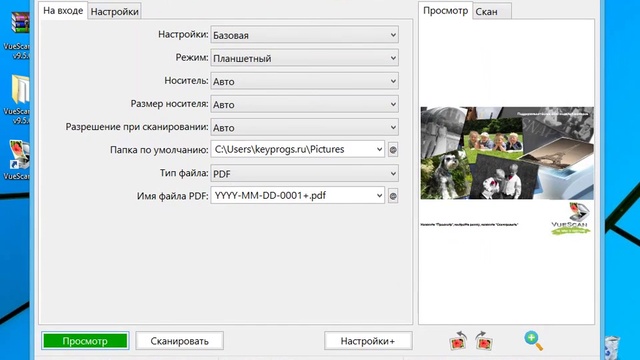This screenshot has height=360, width=640.
Task: Rotate preview image left icon
Action: point(459,341)
